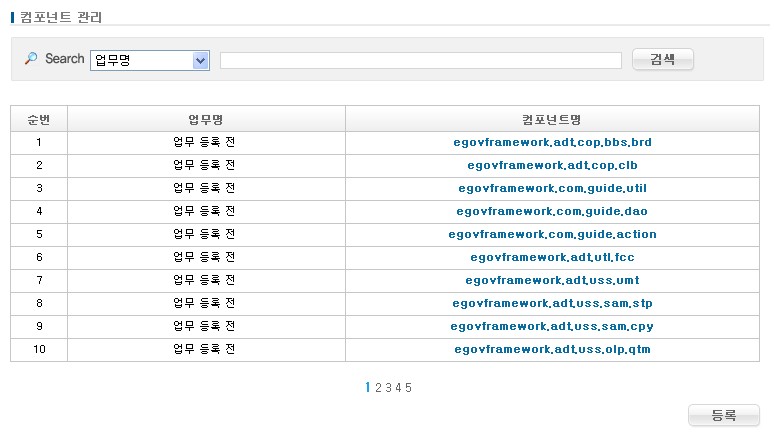Viewport: 774px width, 433px height.
Task: Go to page 2 in pagination
Action: (x=378, y=388)
